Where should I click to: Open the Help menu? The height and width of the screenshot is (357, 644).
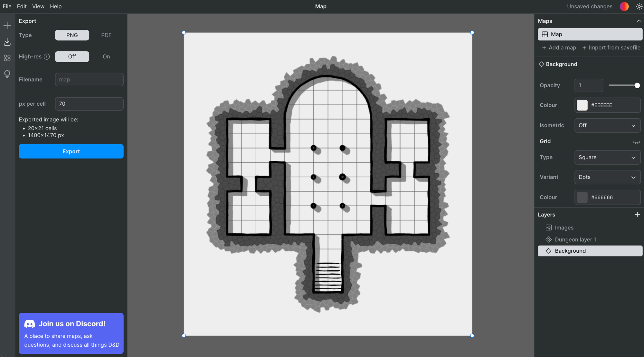55,6
